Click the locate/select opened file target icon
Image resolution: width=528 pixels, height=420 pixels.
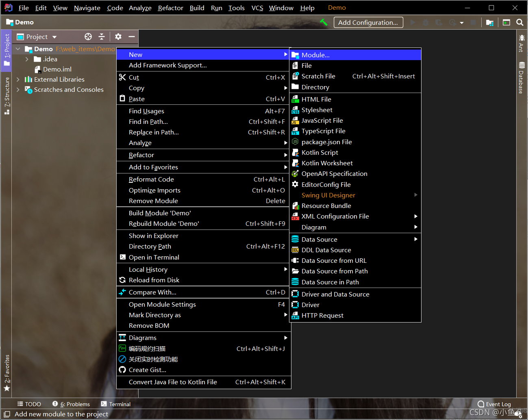point(88,37)
